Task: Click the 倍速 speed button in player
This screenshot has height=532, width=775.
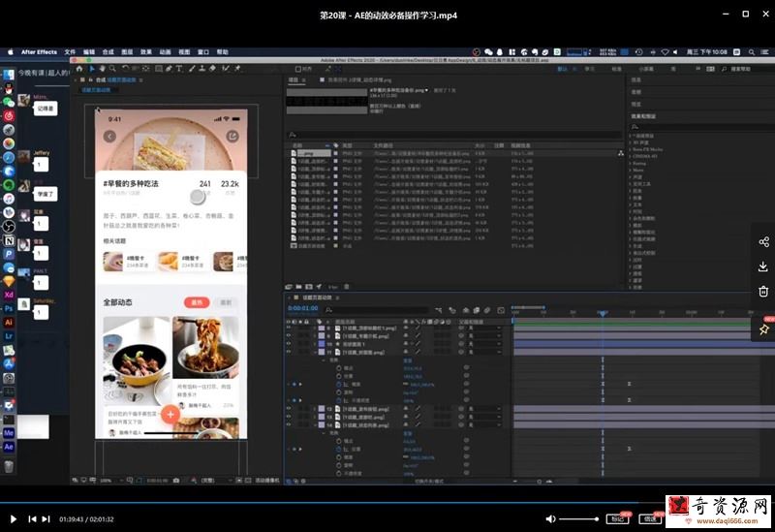Action: point(650,518)
